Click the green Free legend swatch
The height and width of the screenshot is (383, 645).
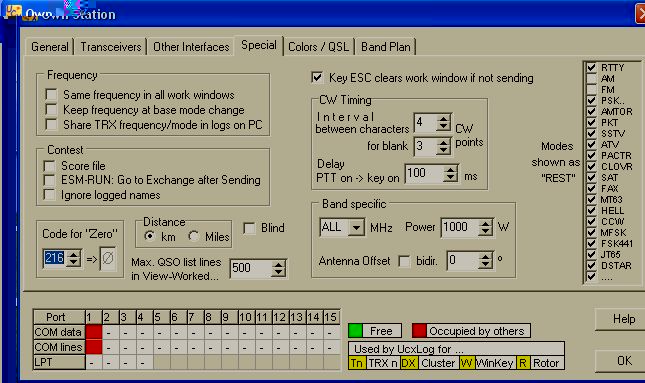pos(355,331)
